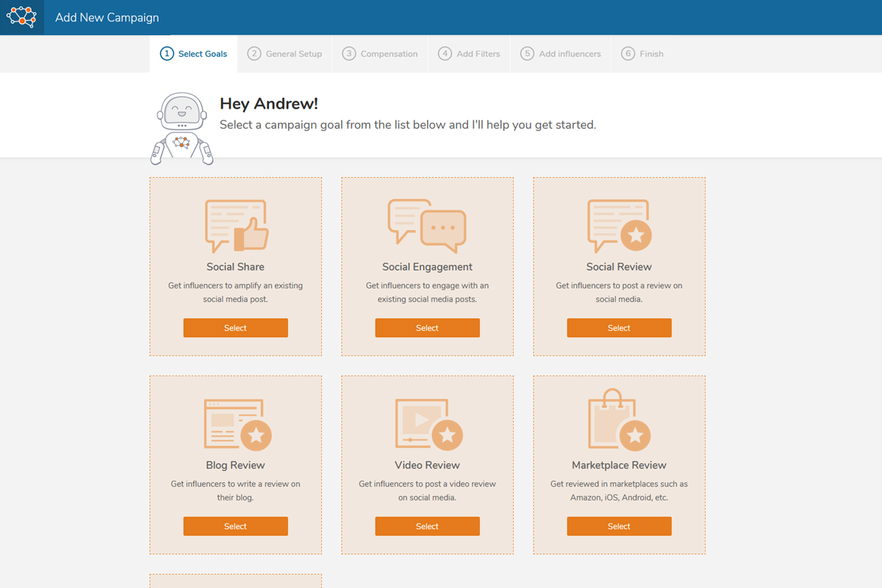Choose Select under Marketplace Review
Viewport: 882px width, 588px height.
(x=619, y=526)
